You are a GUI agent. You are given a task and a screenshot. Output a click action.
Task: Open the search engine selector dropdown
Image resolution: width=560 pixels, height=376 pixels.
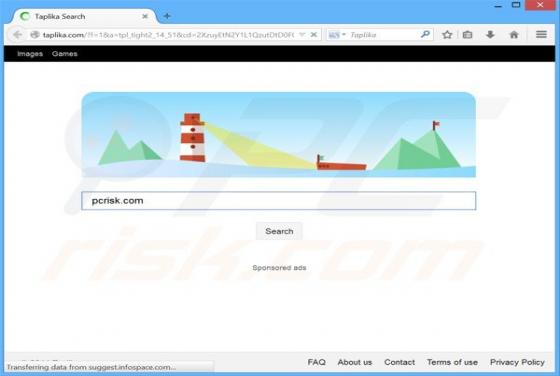(337, 35)
